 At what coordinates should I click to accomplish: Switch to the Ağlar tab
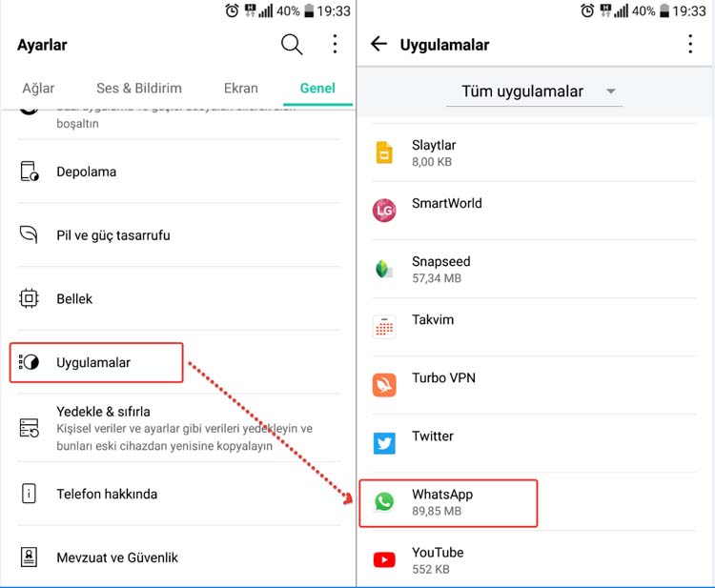(38, 88)
